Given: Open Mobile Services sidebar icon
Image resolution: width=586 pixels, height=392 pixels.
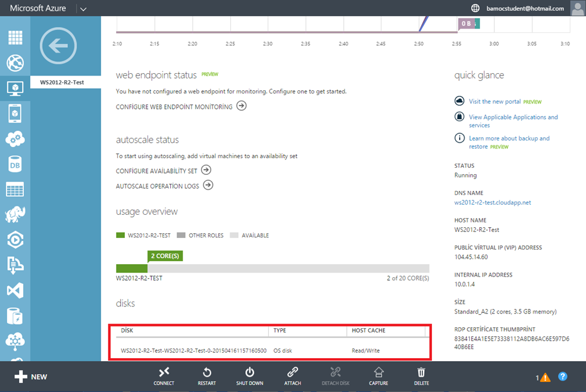Looking at the screenshot, I should (x=15, y=114).
